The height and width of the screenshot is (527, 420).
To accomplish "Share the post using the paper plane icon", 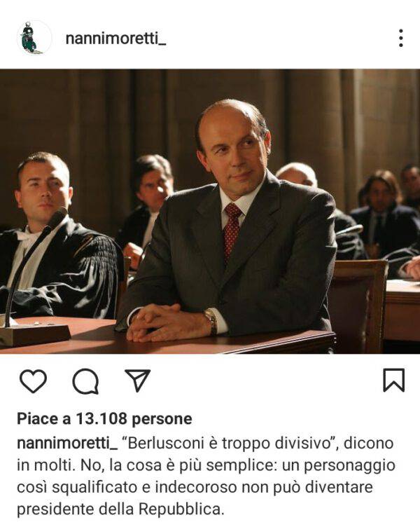I will [137, 381].
